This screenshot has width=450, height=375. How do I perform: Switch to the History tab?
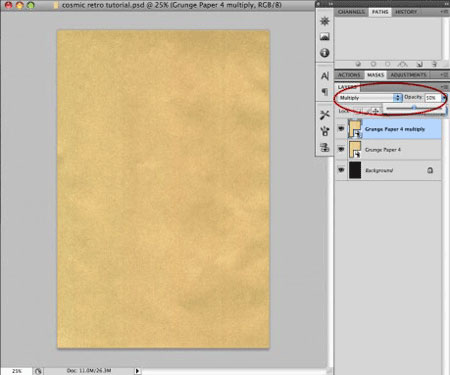coord(406,12)
